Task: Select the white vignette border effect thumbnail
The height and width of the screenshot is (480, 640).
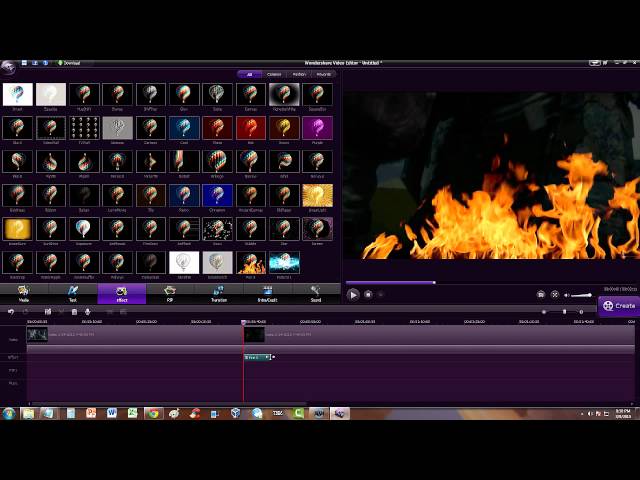Action: [x=284, y=94]
